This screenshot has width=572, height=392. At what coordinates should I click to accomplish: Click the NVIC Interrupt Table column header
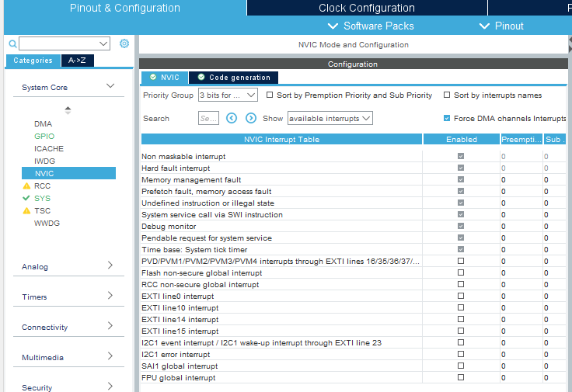281,139
